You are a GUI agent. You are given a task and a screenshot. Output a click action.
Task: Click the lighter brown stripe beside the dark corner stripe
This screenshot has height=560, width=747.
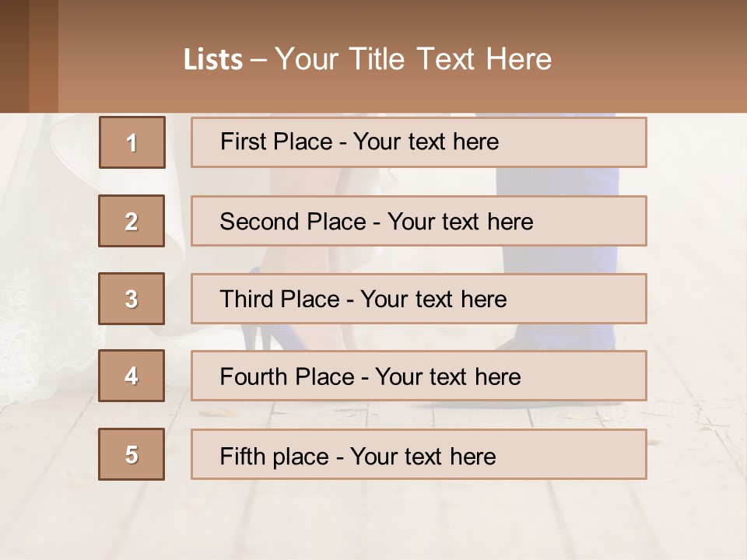44,56
